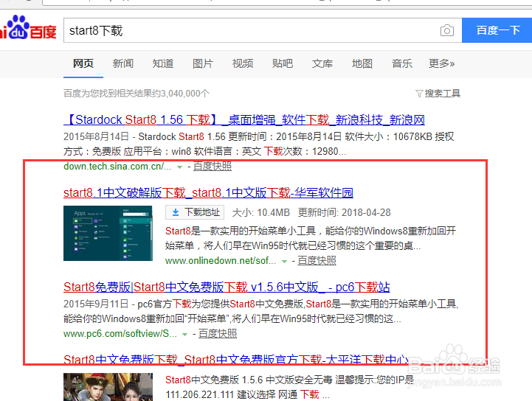Open image search via the camera icon

pyautogui.click(x=447, y=30)
